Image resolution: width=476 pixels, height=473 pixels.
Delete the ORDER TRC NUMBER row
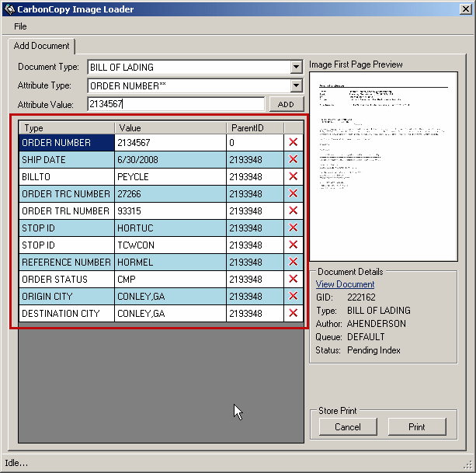293,194
